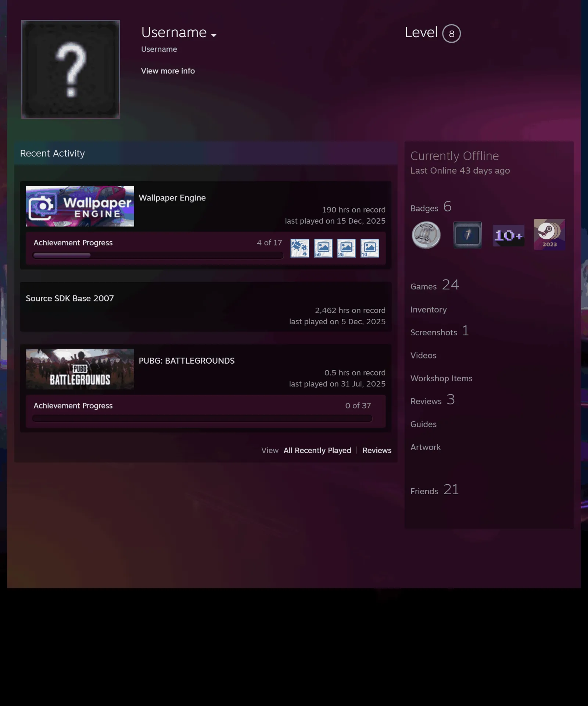The image size is (588, 706).
Task: Open the Games 24 list
Action: (434, 285)
